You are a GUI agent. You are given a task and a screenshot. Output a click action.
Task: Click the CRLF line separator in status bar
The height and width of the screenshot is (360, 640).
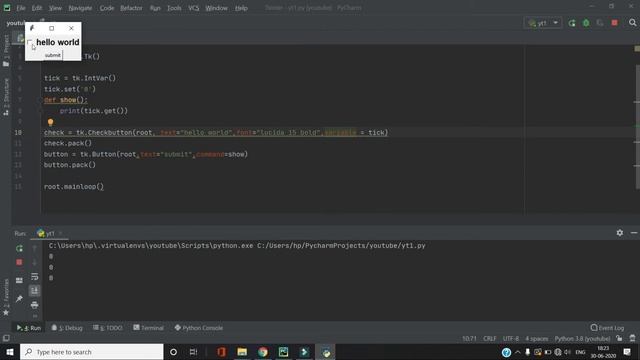pyautogui.click(x=490, y=339)
